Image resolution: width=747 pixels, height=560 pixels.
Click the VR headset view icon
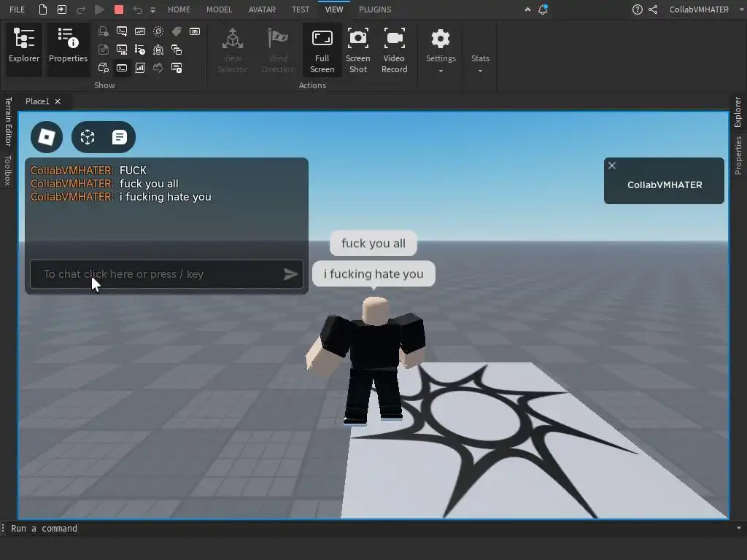point(194,31)
